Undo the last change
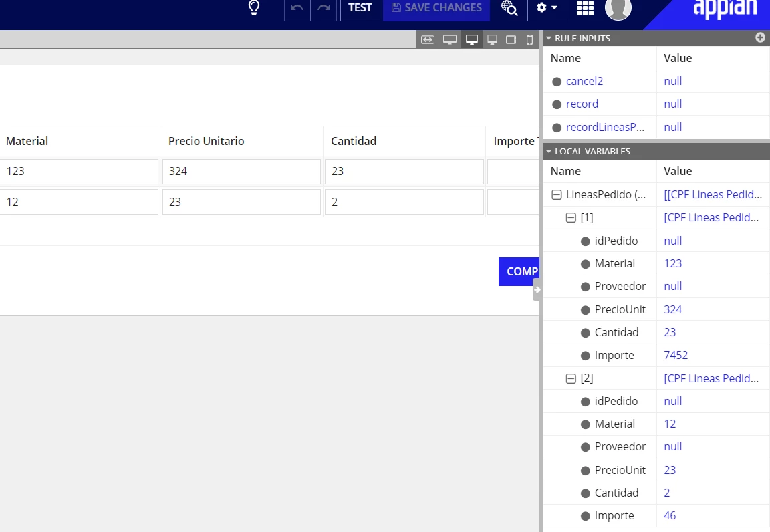Image resolution: width=770 pixels, height=532 pixels. coord(297,8)
